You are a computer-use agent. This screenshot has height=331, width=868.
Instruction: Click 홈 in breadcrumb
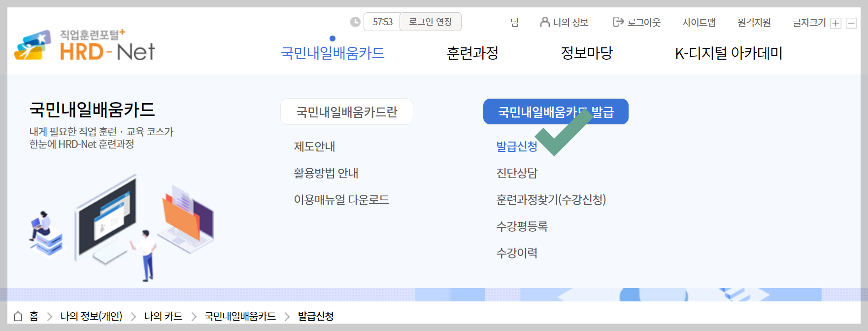click(33, 316)
